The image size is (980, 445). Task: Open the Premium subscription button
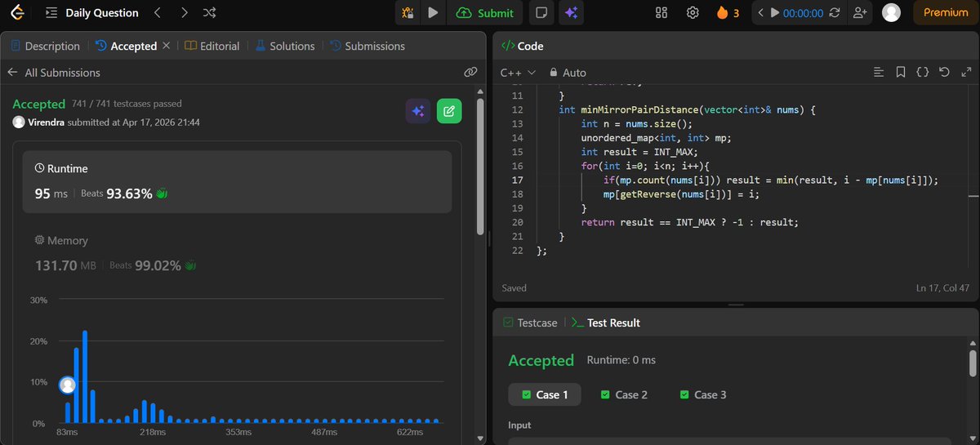(946, 12)
